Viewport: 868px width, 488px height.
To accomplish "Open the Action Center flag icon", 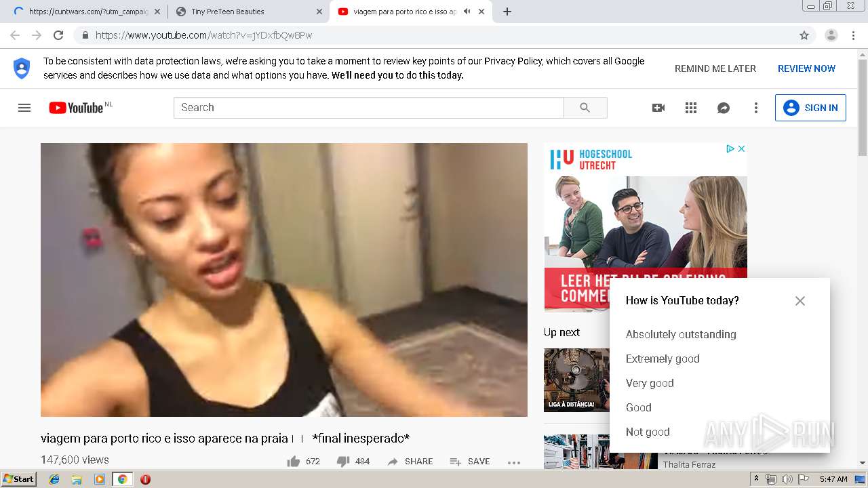I will [x=804, y=479].
